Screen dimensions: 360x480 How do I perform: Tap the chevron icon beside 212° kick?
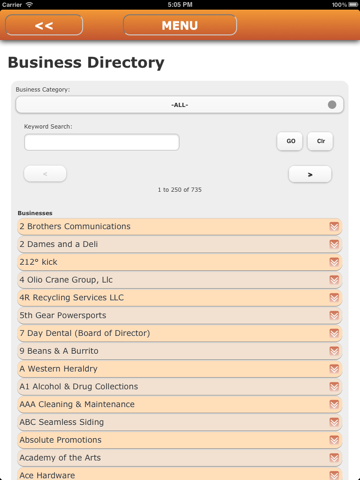[334, 262]
